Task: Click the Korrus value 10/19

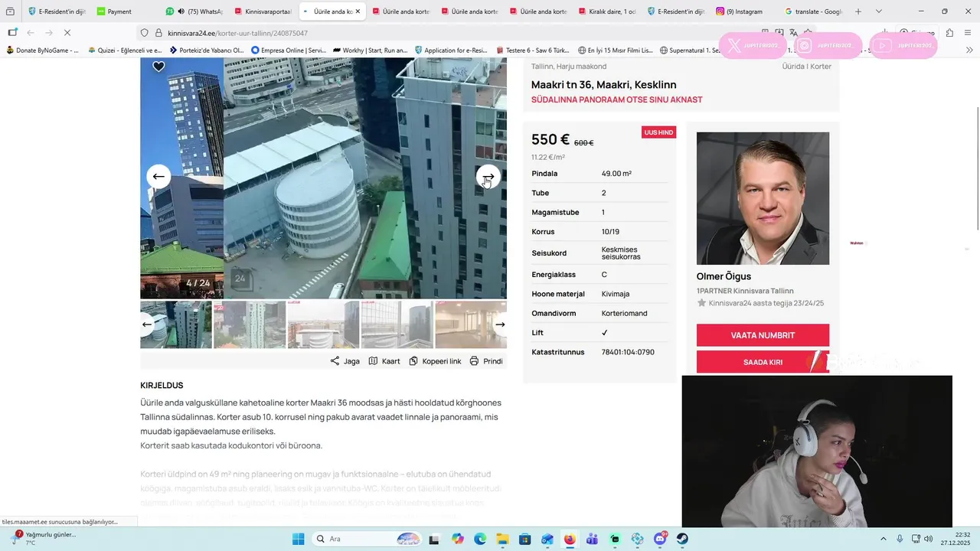Action: point(610,232)
